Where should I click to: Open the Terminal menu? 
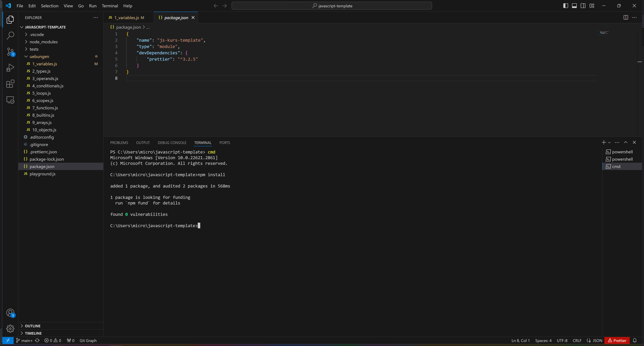point(110,6)
